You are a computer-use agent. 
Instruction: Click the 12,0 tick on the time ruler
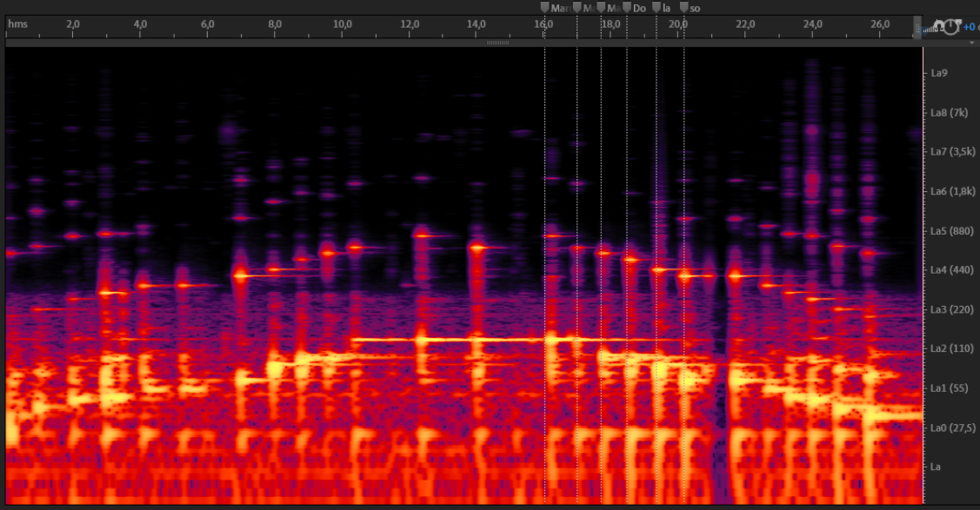[410, 24]
